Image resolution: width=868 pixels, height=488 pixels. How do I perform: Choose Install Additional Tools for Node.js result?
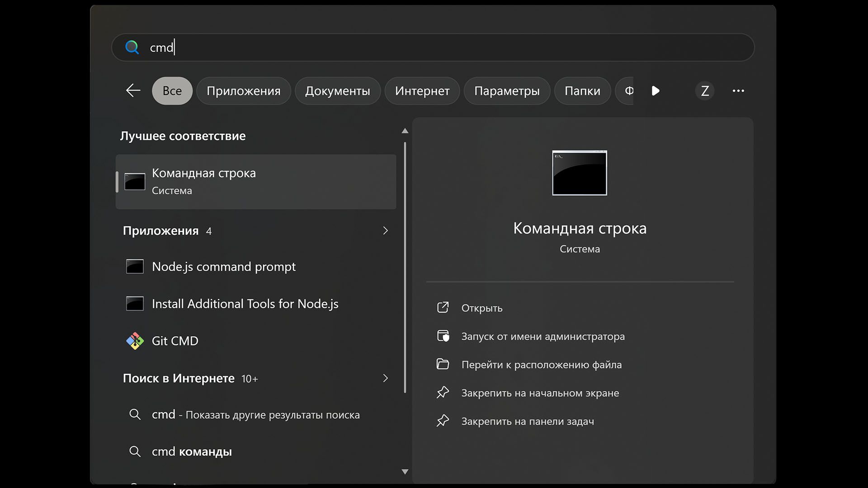pos(245,304)
